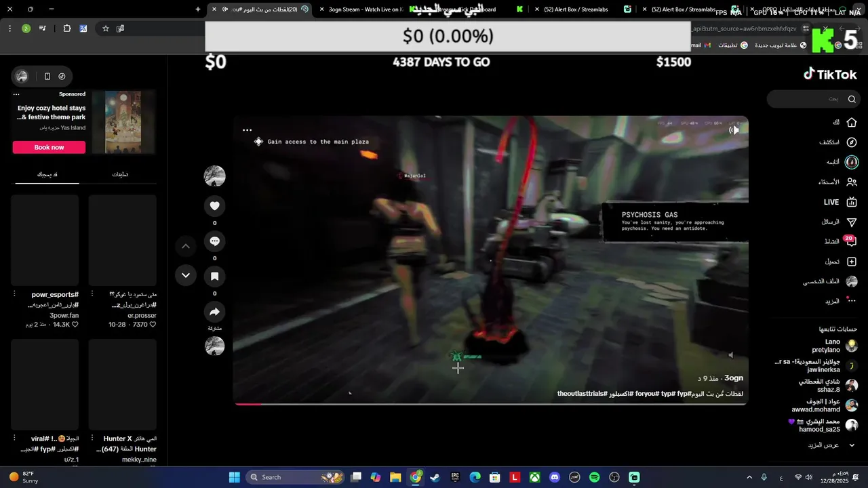Click the profile avatar icon at top-left

(22, 76)
